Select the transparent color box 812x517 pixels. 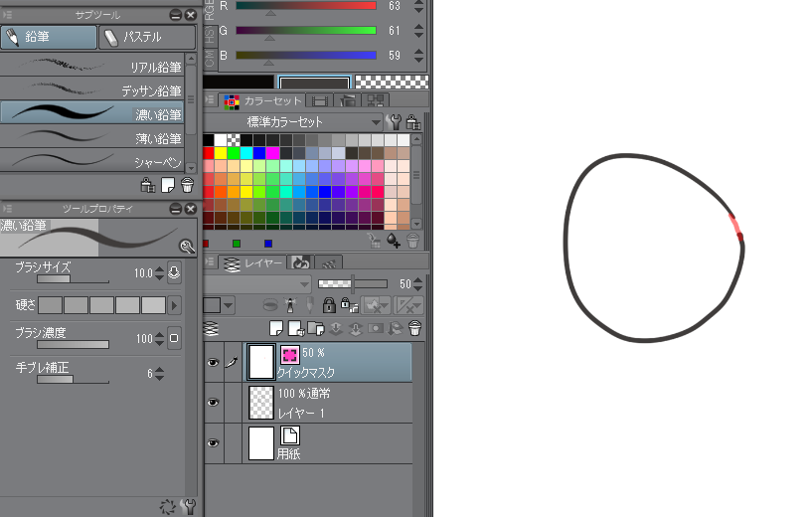coord(392,83)
